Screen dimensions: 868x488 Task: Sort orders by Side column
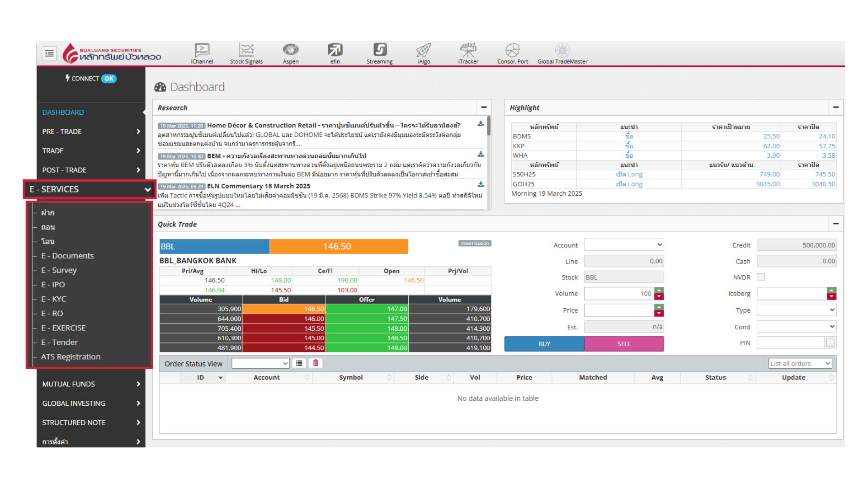click(449, 377)
